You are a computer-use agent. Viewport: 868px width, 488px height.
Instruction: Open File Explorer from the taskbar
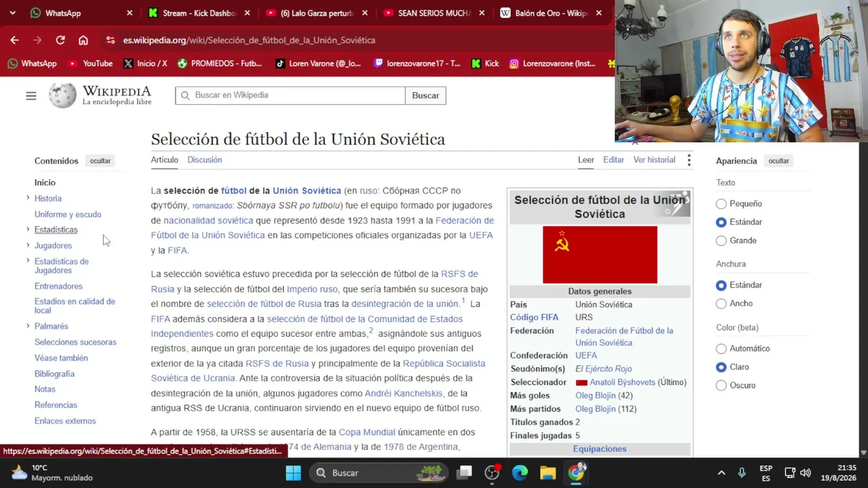[548, 473]
